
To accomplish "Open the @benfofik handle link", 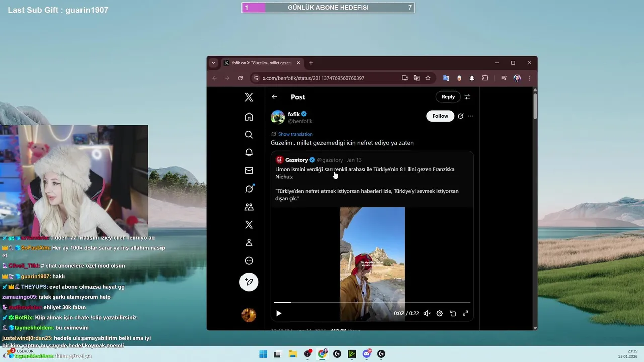I will [x=300, y=121].
